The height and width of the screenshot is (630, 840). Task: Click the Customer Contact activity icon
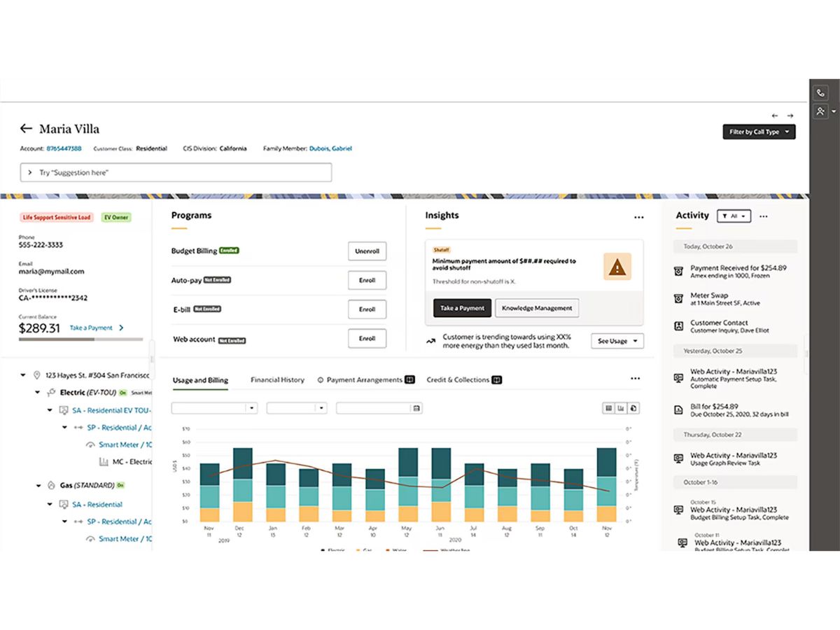(678, 326)
